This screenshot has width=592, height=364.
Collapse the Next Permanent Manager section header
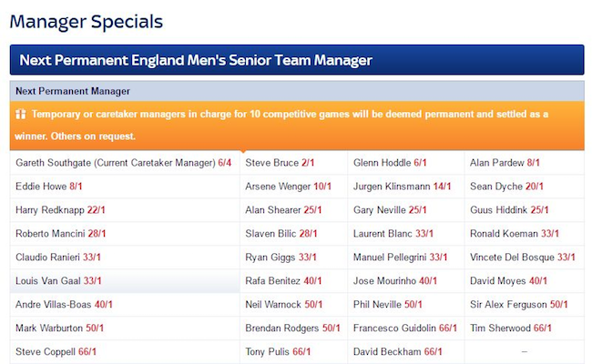click(x=297, y=91)
